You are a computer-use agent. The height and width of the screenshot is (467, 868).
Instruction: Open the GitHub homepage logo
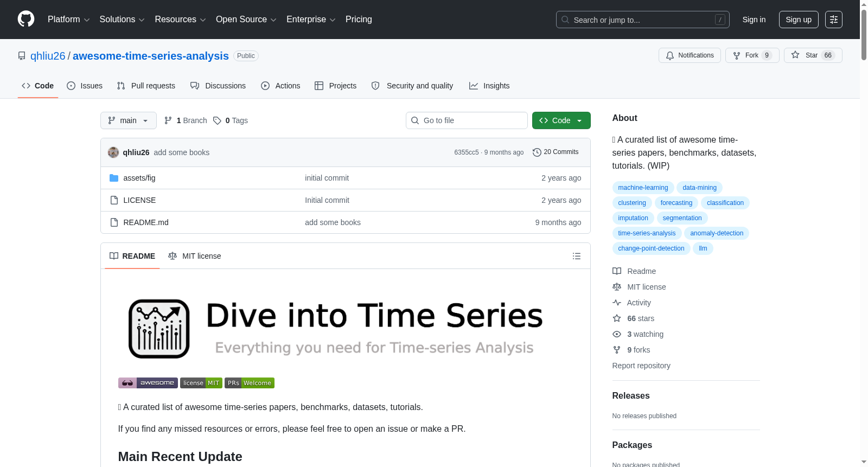click(x=26, y=19)
